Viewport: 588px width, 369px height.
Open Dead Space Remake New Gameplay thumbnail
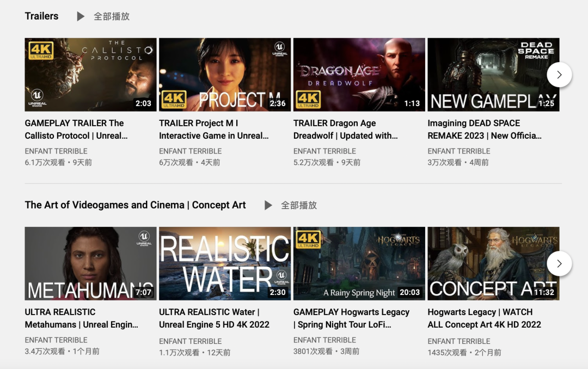[493, 75]
